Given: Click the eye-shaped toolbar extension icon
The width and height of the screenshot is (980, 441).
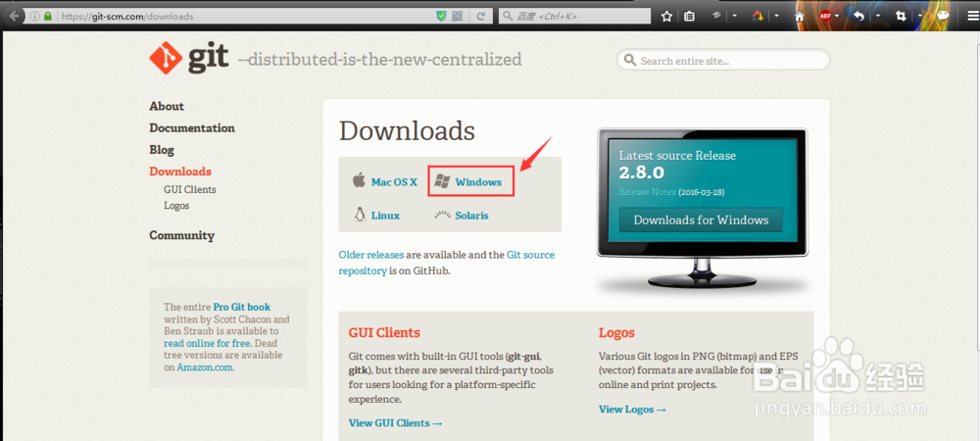Looking at the screenshot, I should tap(717, 16).
